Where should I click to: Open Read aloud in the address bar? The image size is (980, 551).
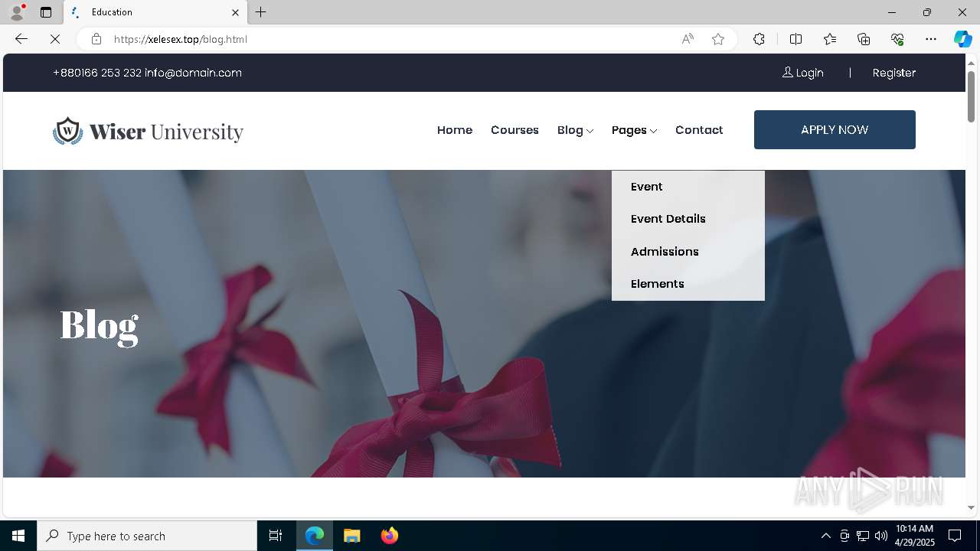[688, 39]
